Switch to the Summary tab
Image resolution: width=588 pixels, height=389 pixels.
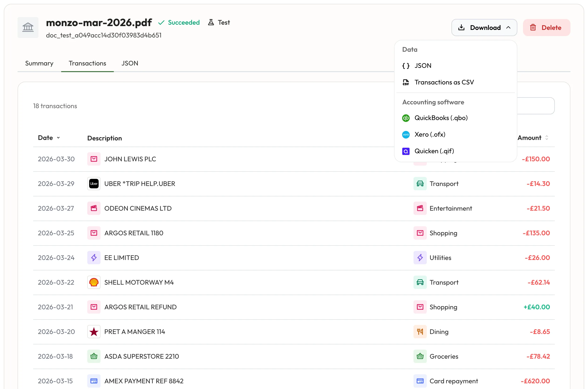[39, 63]
